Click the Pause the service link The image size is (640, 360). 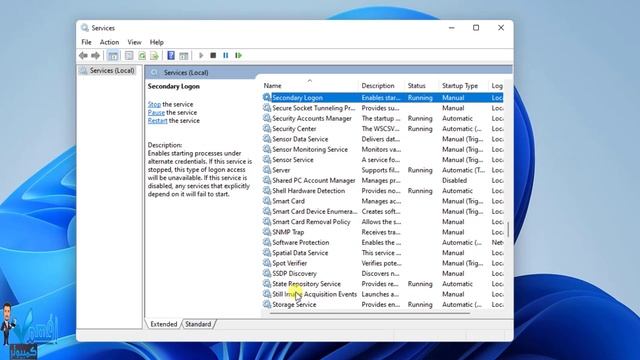pyautogui.click(x=156, y=112)
